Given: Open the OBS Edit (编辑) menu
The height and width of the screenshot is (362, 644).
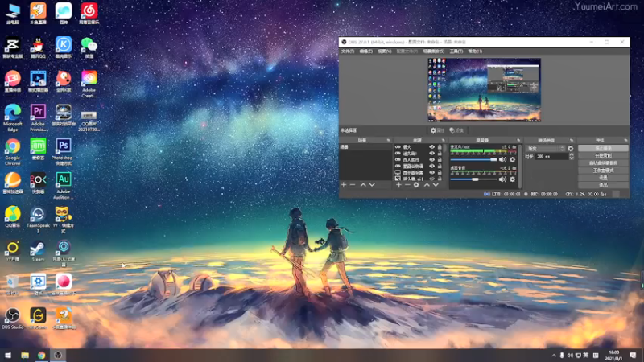Looking at the screenshot, I should point(365,51).
